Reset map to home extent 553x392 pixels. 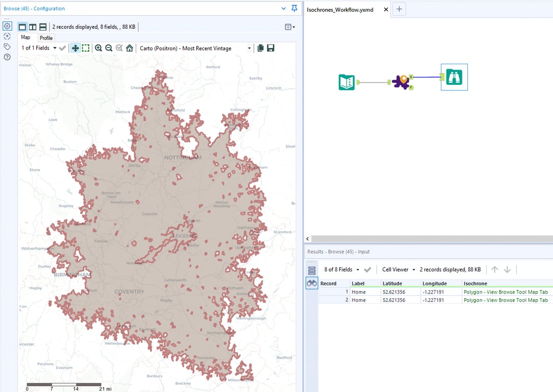point(130,48)
